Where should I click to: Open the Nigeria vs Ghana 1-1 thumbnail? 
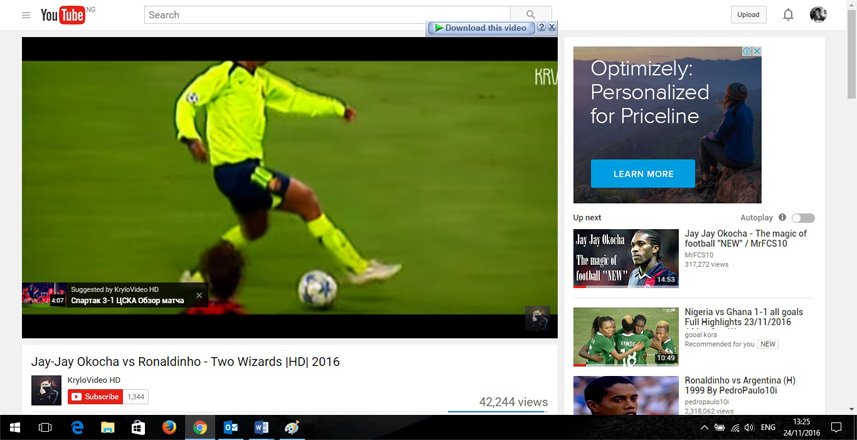(626, 337)
